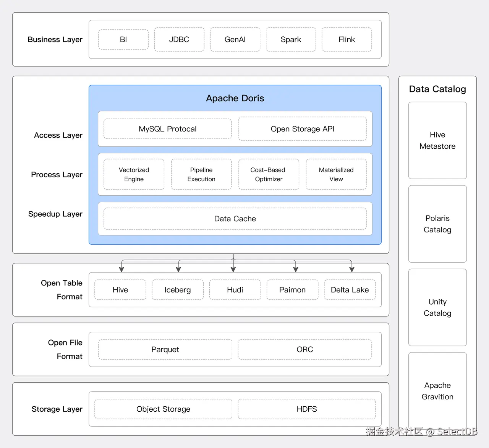
Task: Click the Paimon box
Action: click(x=292, y=290)
